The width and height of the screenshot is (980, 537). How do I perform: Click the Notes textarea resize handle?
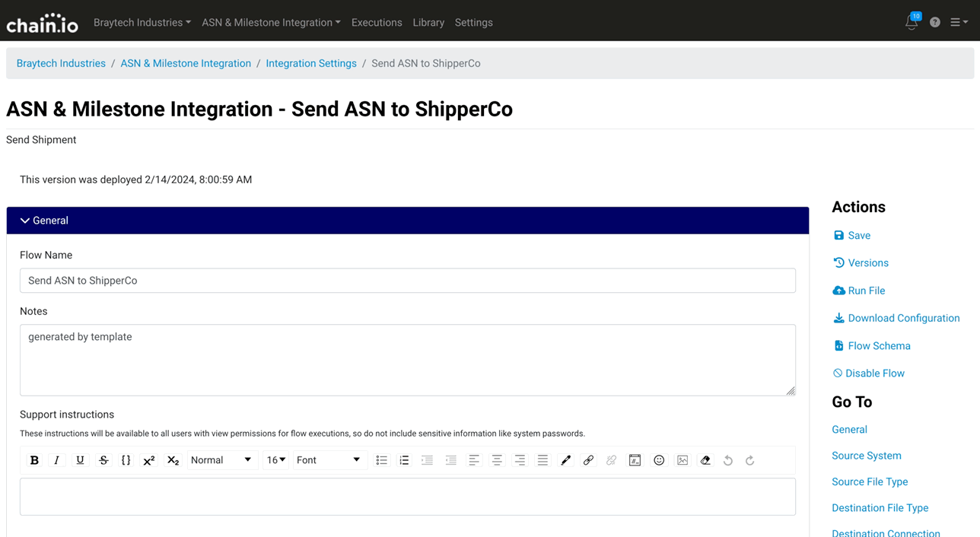tap(791, 390)
